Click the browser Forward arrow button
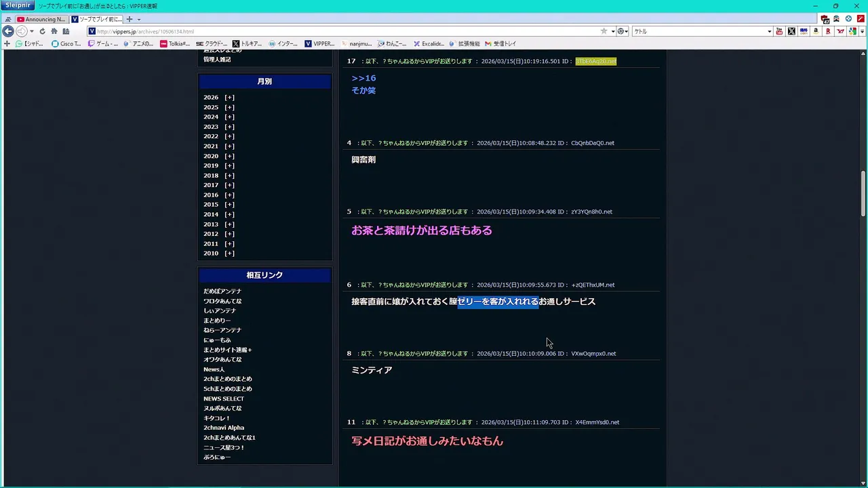The width and height of the screenshot is (868, 488). point(21,31)
